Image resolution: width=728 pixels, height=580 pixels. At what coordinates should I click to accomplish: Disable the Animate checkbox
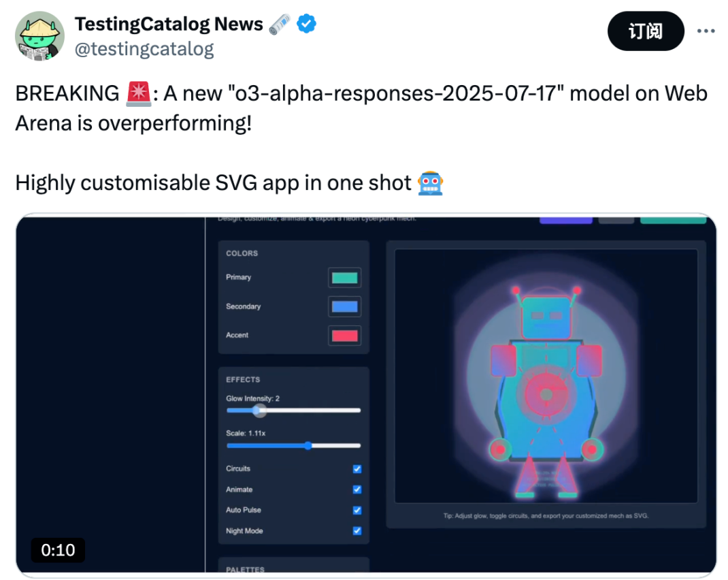point(357,489)
